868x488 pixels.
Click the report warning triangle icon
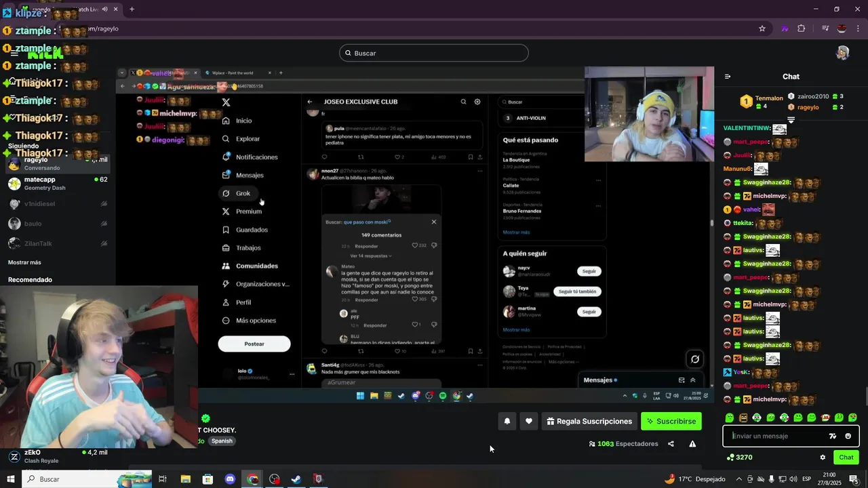pos(692,444)
